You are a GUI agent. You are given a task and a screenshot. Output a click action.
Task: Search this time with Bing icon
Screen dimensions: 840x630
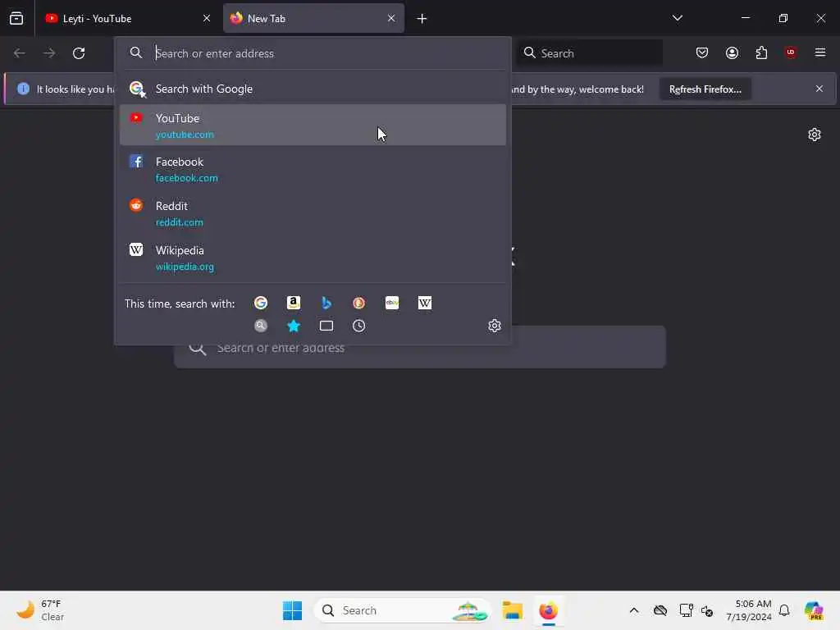click(x=326, y=304)
